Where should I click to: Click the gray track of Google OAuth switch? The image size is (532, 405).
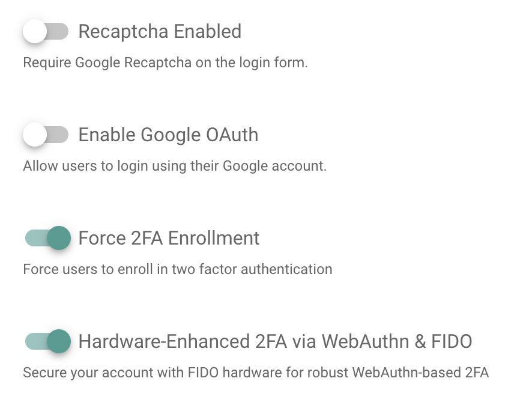click(59, 135)
